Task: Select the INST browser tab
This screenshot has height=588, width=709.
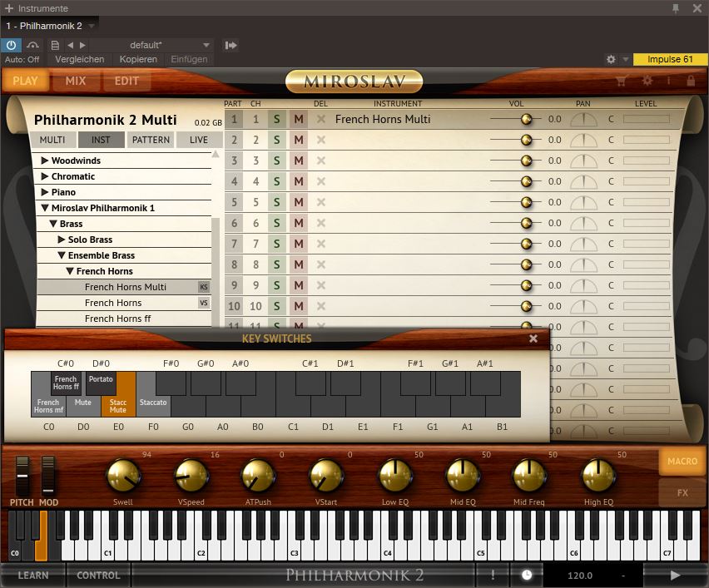Action: click(101, 140)
